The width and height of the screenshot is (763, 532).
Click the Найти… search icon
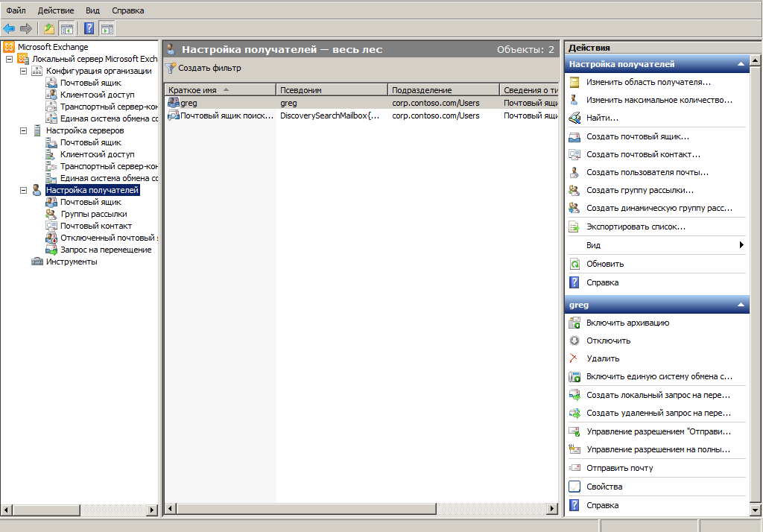(574, 118)
